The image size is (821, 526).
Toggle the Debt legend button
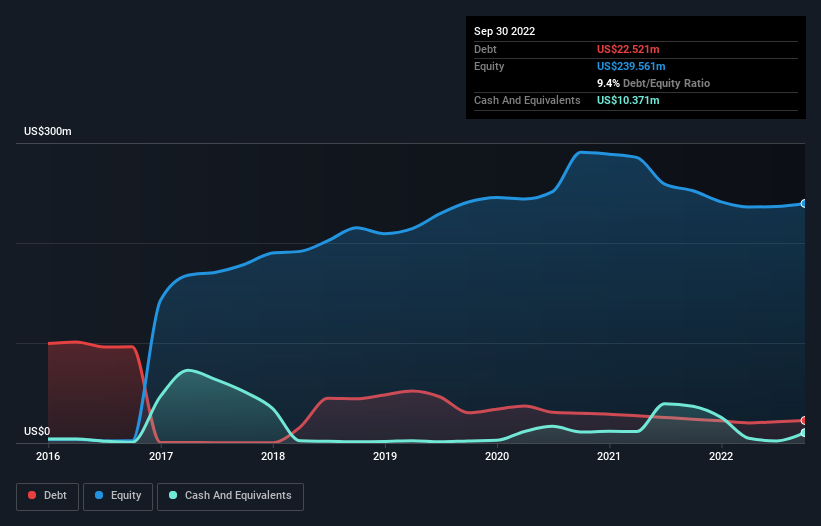tap(48, 496)
